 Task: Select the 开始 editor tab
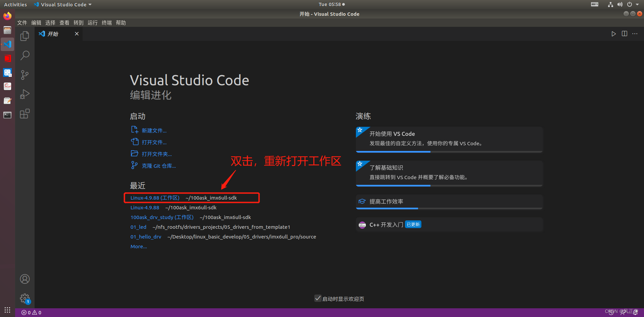coord(53,34)
